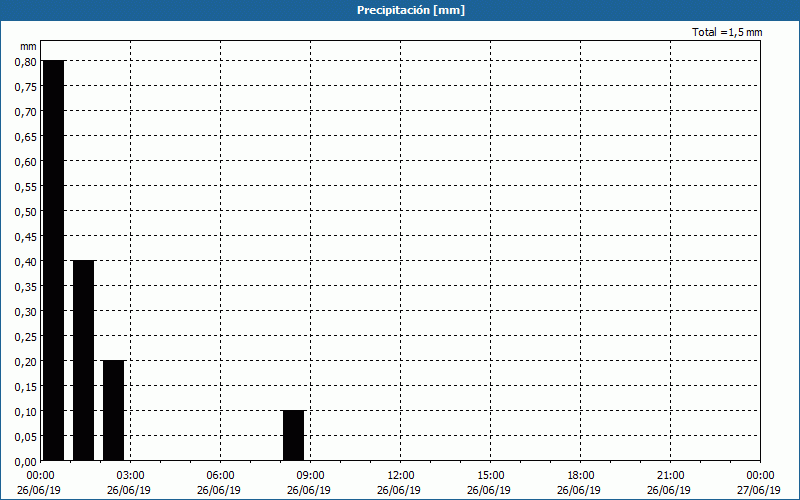This screenshot has height=500, width=800.
Task: Click the 'Precipitación [mm]' chart title
Action: pos(411,10)
